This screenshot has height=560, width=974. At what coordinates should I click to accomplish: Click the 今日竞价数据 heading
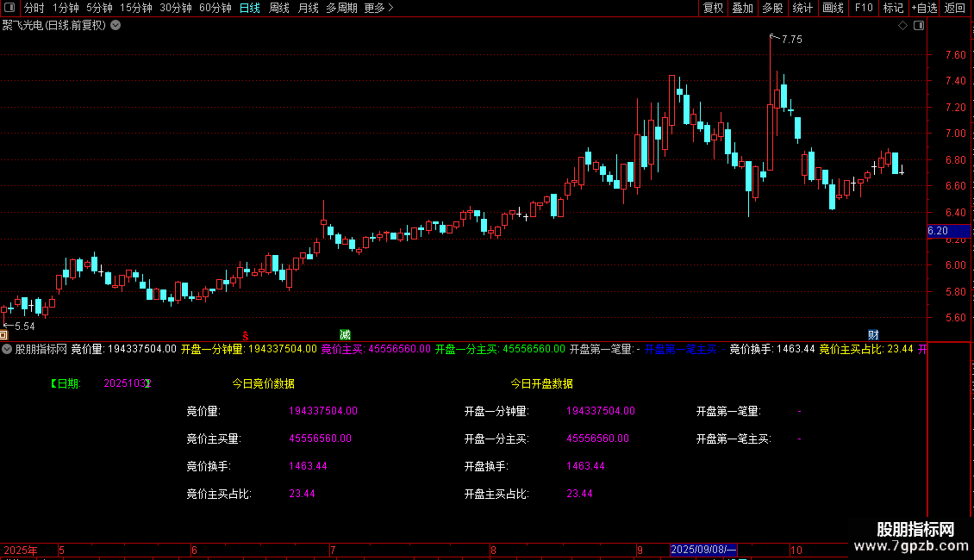264,383
